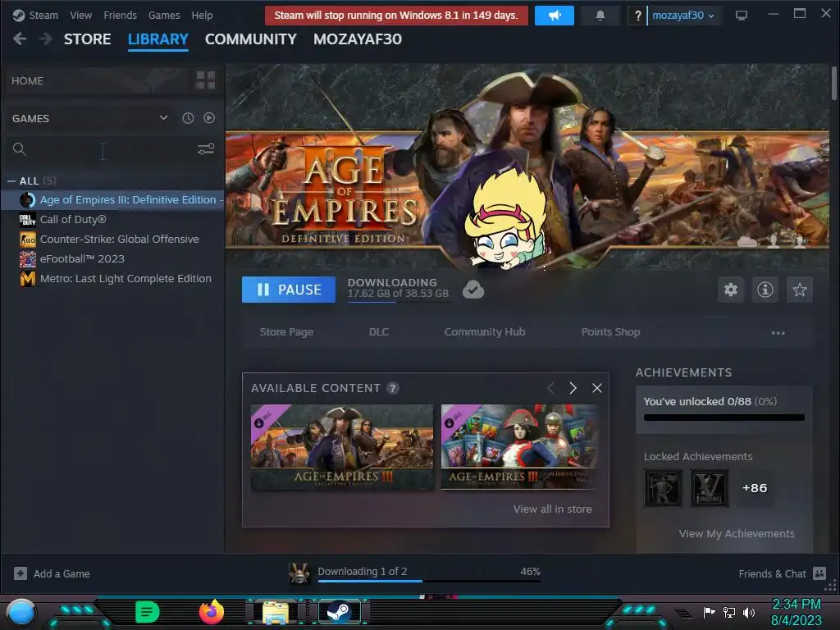The height and width of the screenshot is (630, 840).
Task: Open Firefox from the taskbar
Action: coord(212,612)
